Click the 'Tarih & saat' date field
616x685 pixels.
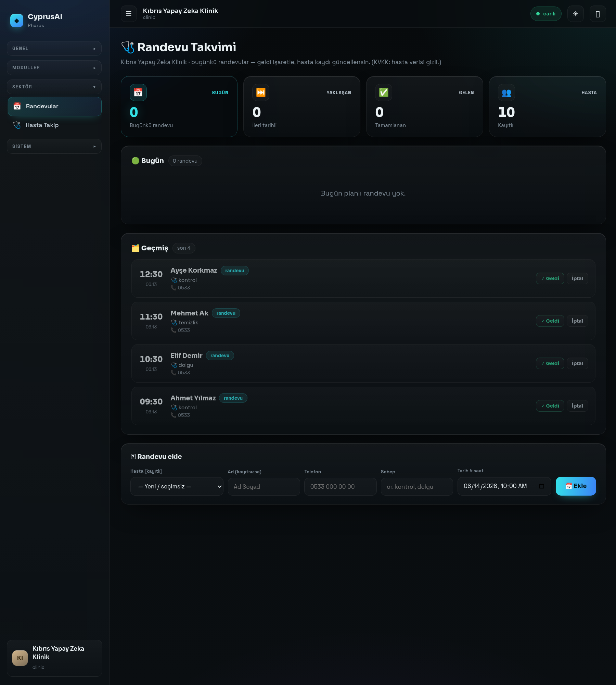(504, 486)
